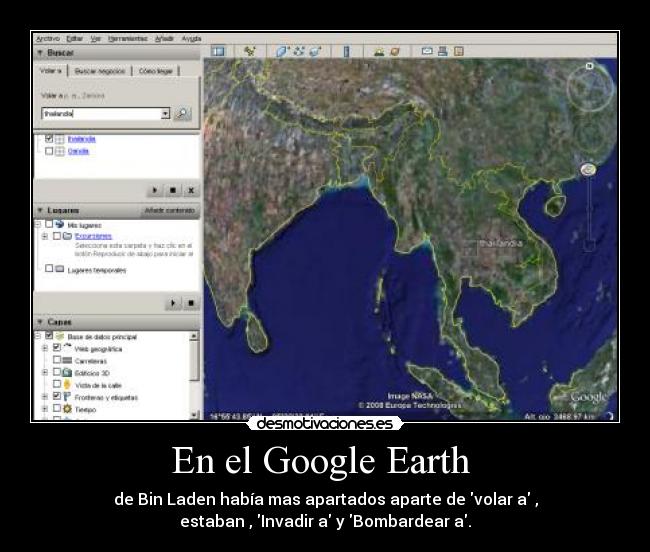This screenshot has width=650, height=552.
Task: Click the Carreteras road layer icon
Action: (67, 361)
